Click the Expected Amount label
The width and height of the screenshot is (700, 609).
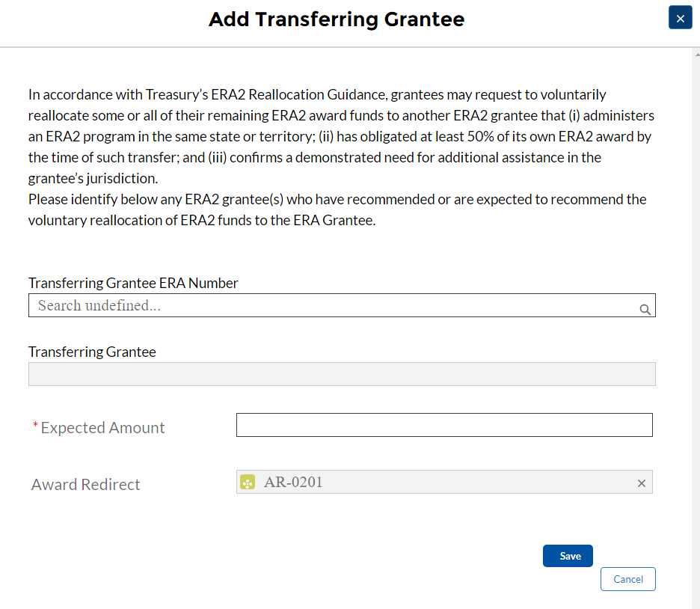[x=102, y=428]
